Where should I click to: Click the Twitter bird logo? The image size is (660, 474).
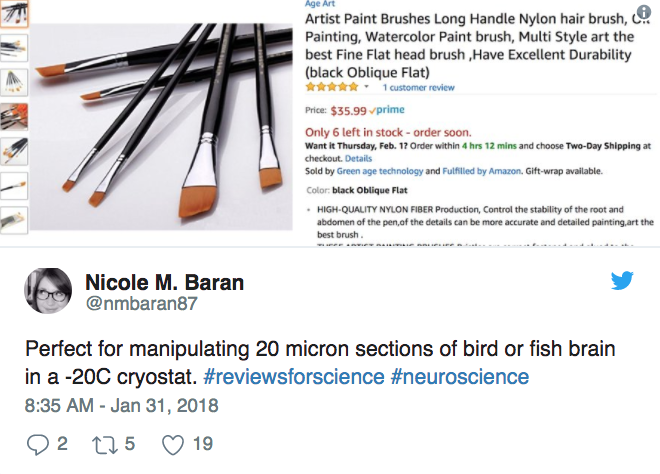tap(622, 281)
